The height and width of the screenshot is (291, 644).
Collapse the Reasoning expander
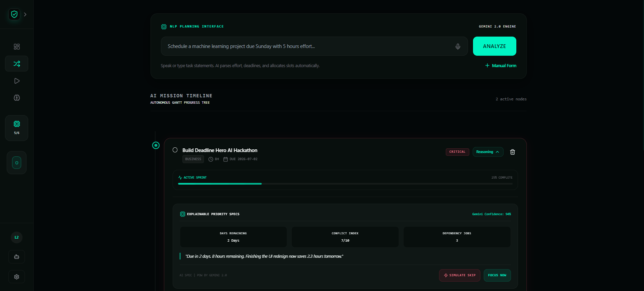488,152
